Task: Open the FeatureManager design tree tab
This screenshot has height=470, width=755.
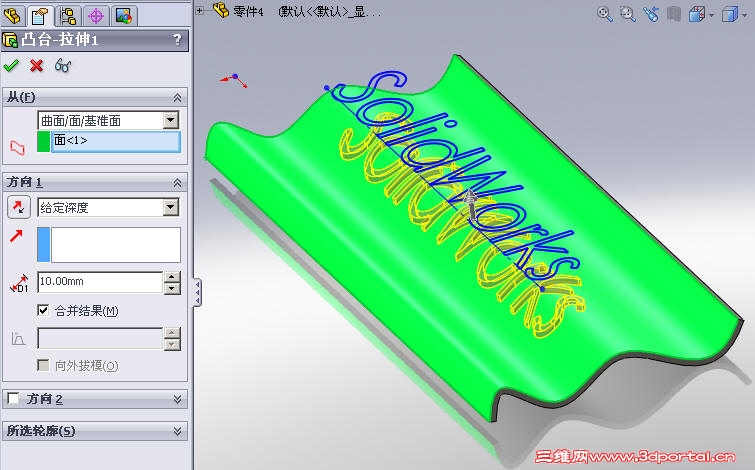Action: click(x=12, y=16)
